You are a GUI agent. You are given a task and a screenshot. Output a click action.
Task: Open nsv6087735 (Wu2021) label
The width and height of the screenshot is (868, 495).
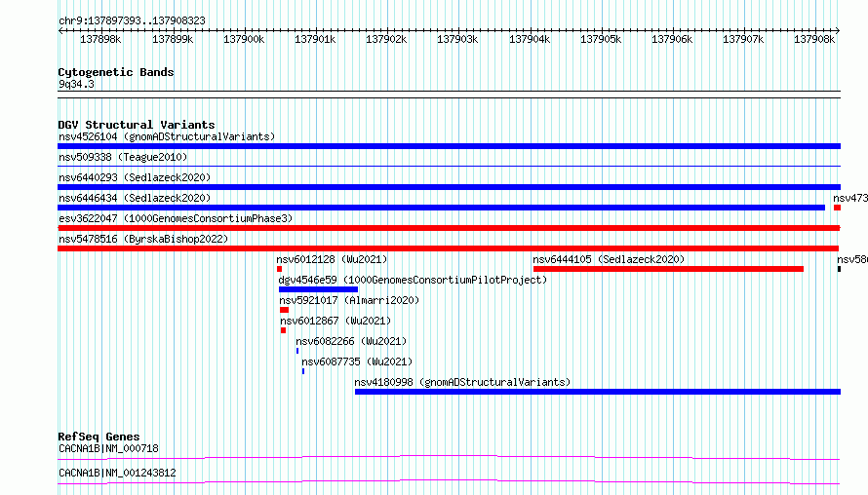click(357, 362)
